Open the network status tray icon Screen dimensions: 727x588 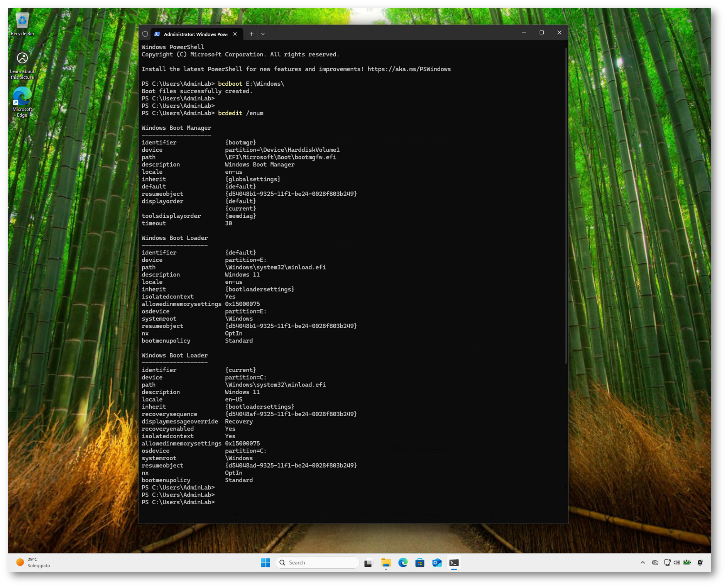(667, 563)
